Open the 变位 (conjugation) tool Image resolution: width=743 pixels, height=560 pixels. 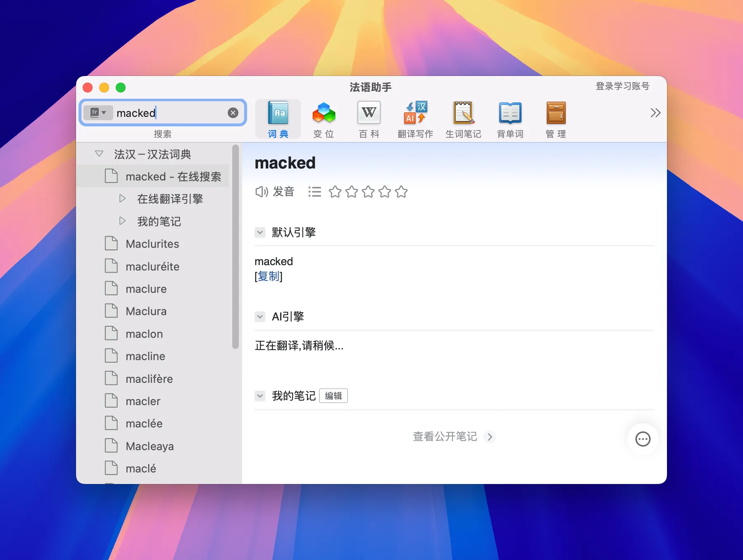(324, 119)
